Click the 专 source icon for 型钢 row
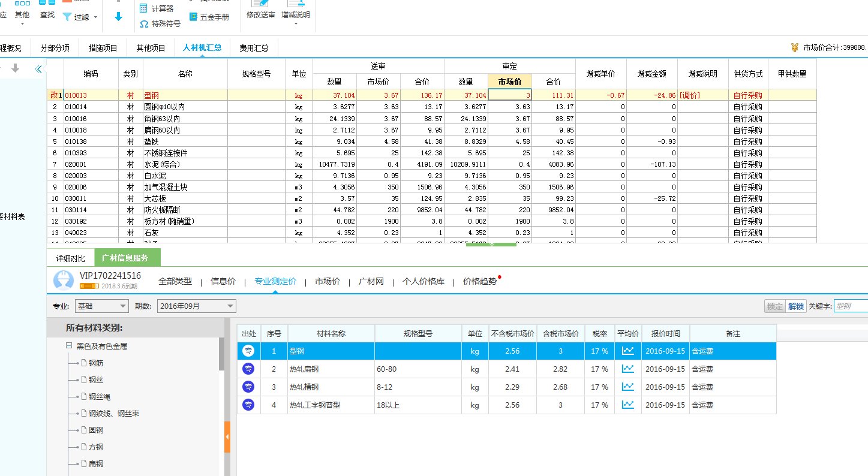 click(248, 351)
